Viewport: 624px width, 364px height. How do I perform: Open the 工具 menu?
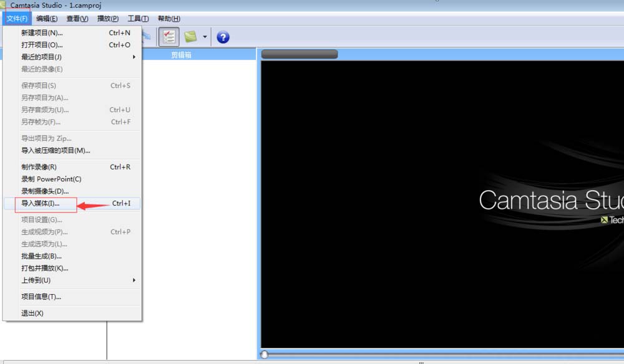(x=137, y=18)
